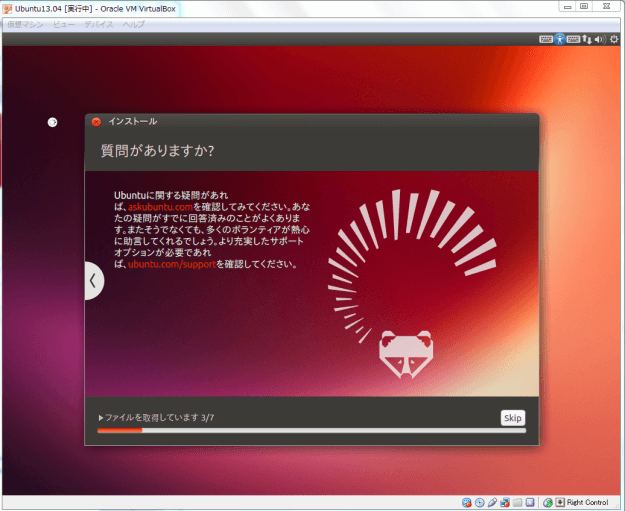Click the shared folders icon in status bar
This screenshot has height=511, width=625.
click(x=517, y=502)
